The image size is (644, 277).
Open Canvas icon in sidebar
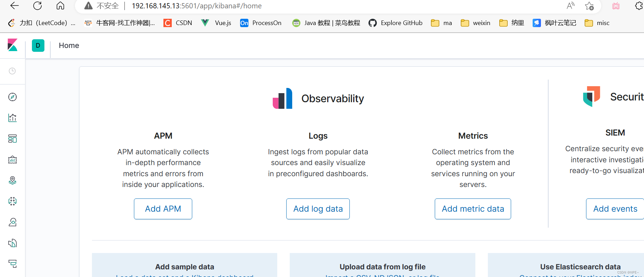(x=12, y=160)
